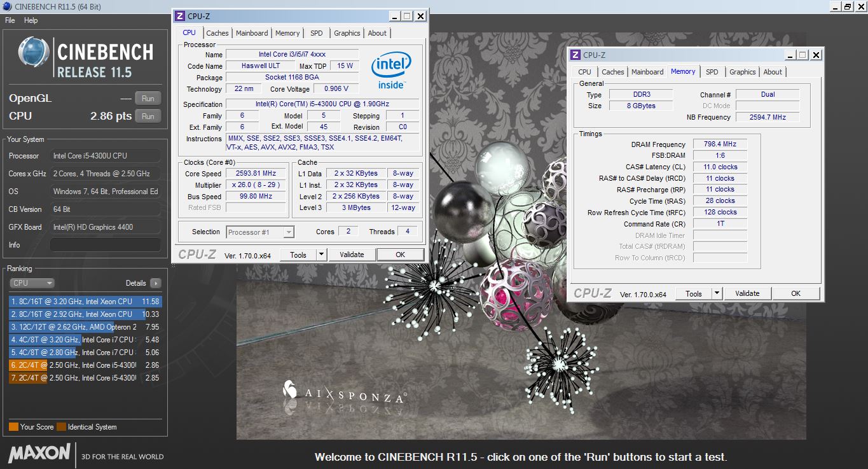The height and width of the screenshot is (469, 868).
Task: Select ranking entry with score 2.85
Action: pos(85,378)
